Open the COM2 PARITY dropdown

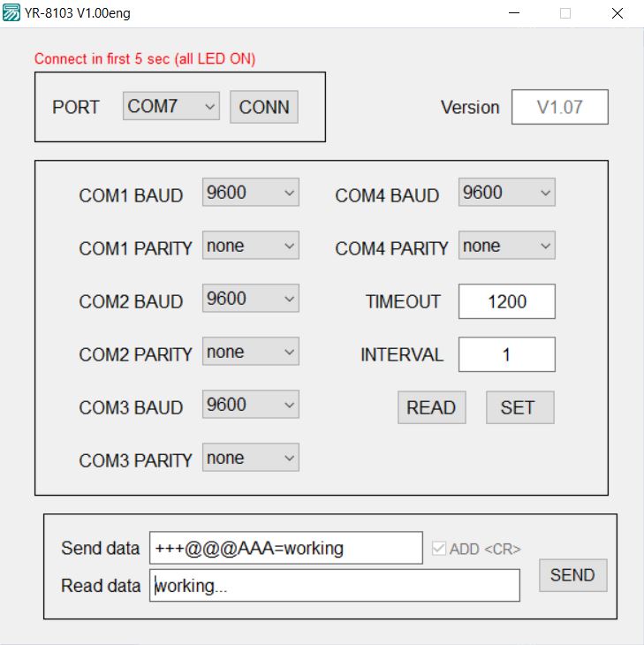coord(250,352)
